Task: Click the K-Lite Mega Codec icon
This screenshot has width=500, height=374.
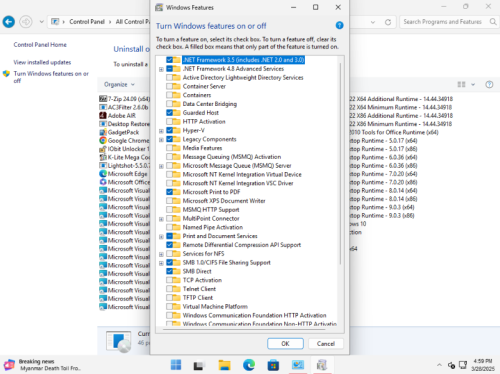Action: tap(103, 157)
